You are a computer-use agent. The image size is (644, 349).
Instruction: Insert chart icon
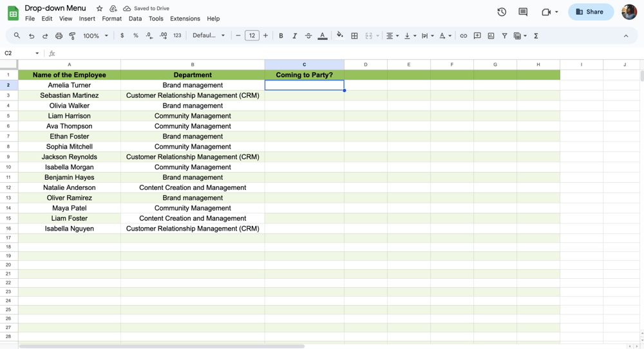pyautogui.click(x=491, y=35)
